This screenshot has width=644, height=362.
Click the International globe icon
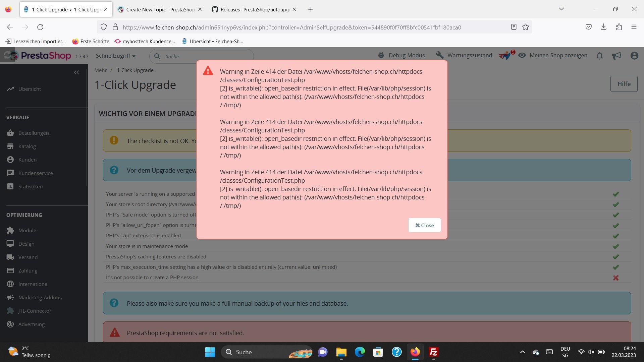[x=10, y=284]
